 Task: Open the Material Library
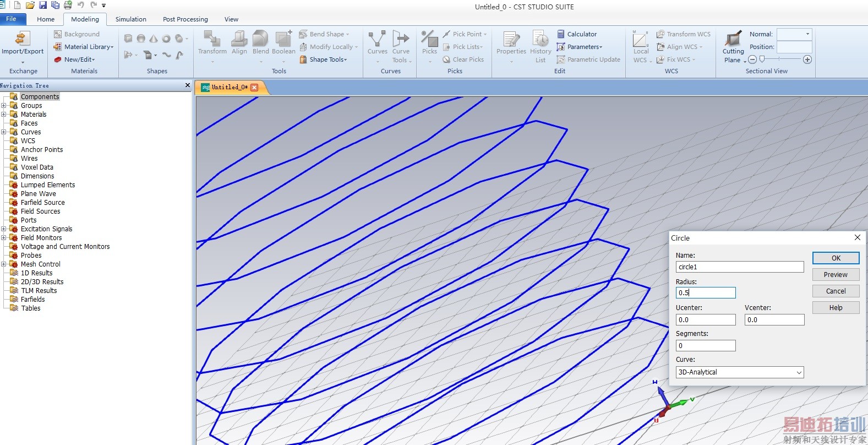(x=84, y=47)
